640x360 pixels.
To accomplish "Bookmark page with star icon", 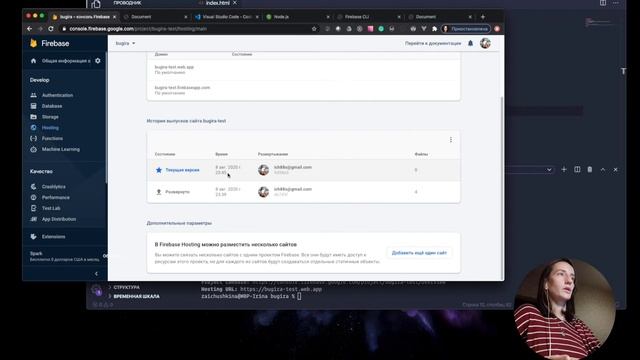I will (x=314, y=29).
